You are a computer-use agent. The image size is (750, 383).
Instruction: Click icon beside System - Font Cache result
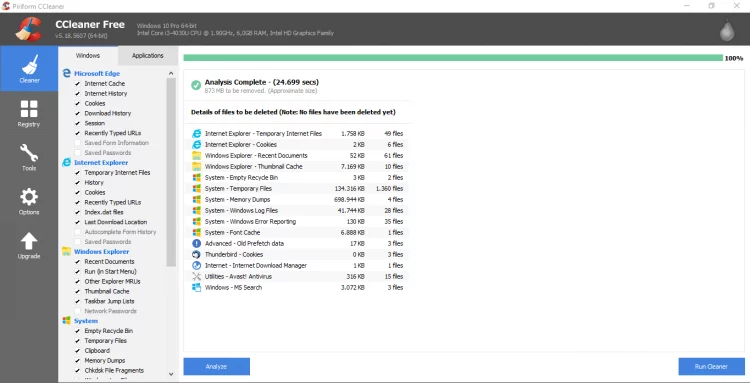point(196,232)
